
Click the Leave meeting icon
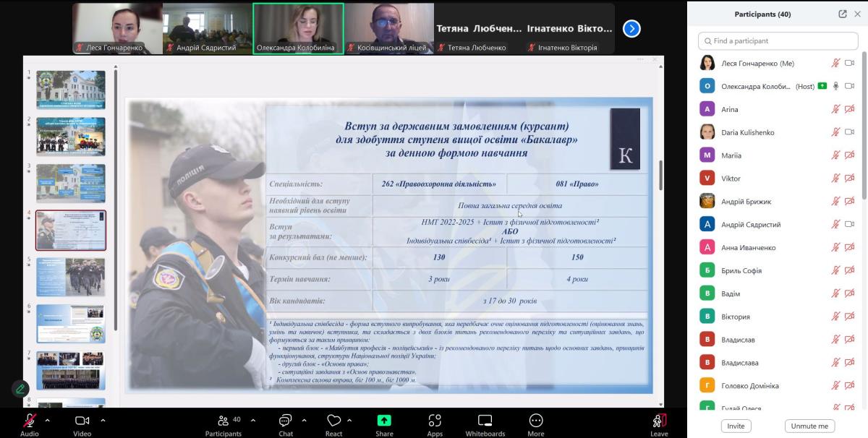(659, 421)
